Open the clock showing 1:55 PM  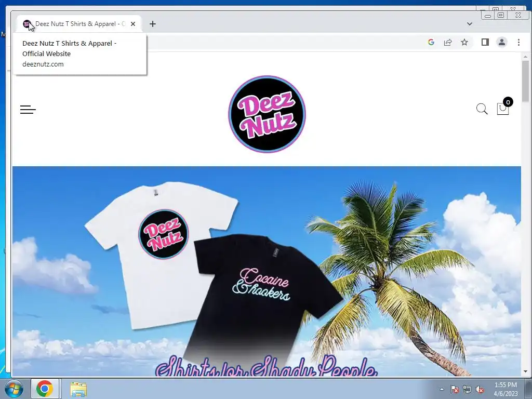pyautogui.click(x=506, y=389)
